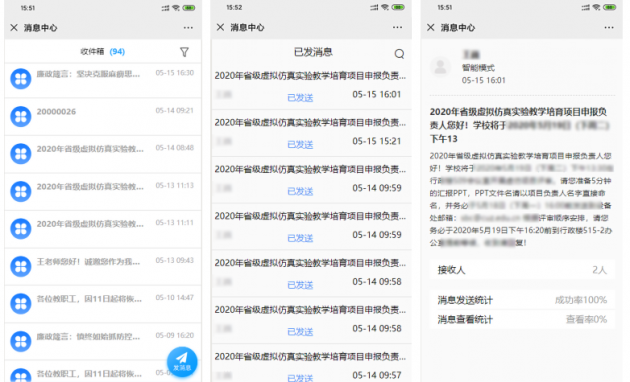Tap the app icon beside the 05-09 16:20 message
Screen dimensions: 630x382
pos(20,341)
